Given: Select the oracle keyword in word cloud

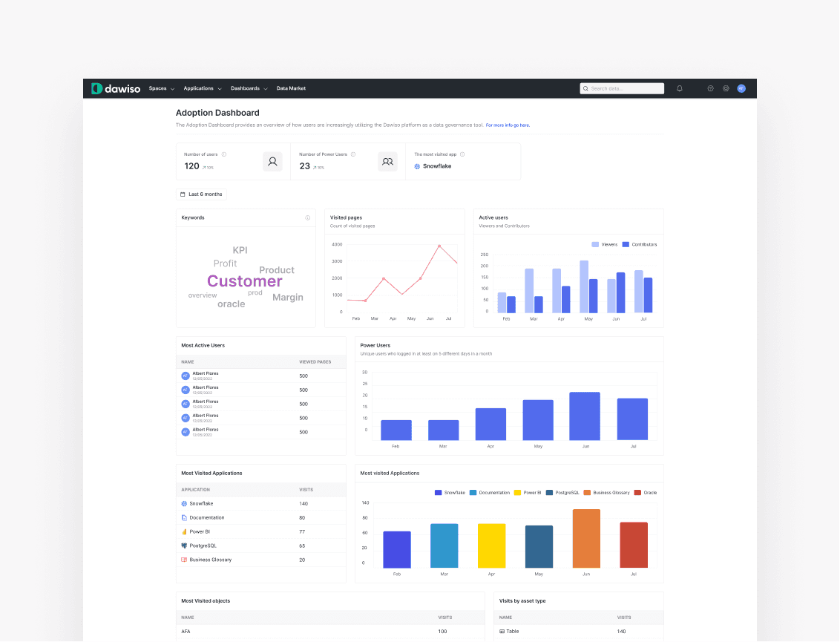Looking at the screenshot, I should (232, 304).
